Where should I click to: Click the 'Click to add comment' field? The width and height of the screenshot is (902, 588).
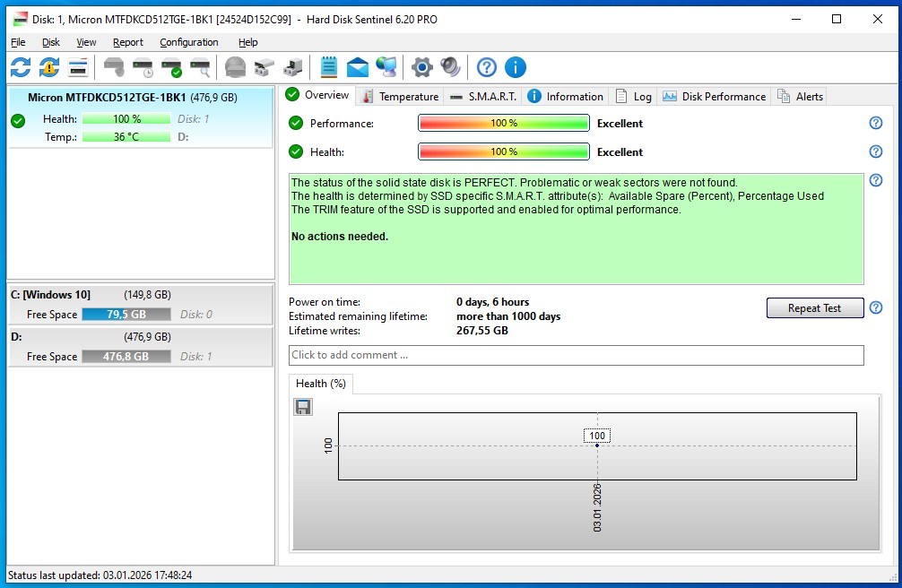(576, 355)
